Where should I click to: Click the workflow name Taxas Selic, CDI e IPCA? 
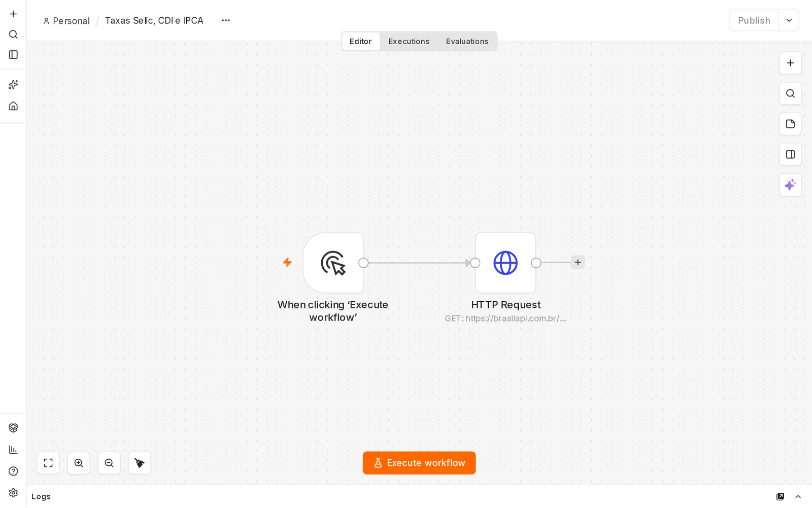tap(154, 20)
